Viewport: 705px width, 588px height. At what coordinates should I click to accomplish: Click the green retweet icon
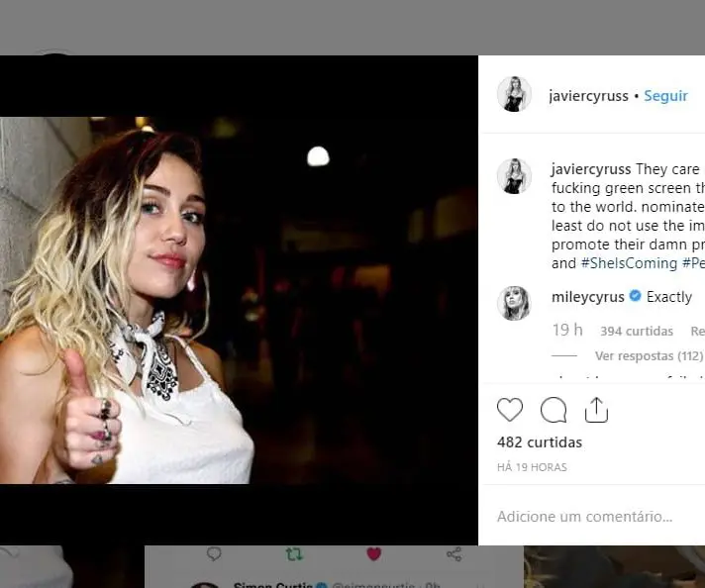point(294,554)
